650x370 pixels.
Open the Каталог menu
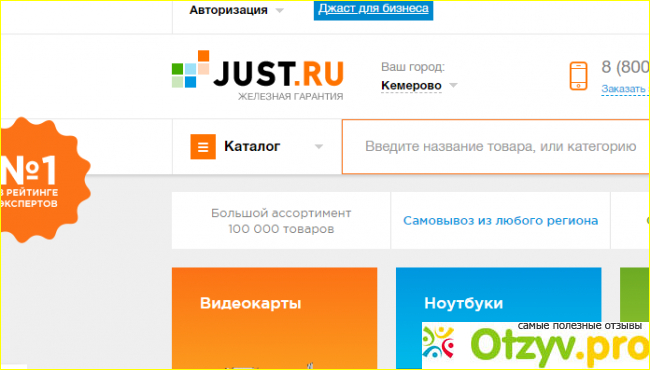click(x=252, y=146)
